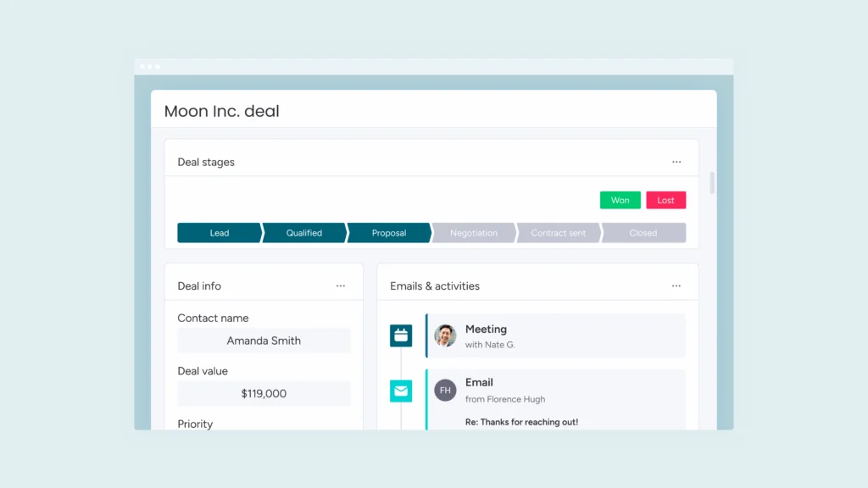Move deal to Contract sent stage

tap(559, 233)
